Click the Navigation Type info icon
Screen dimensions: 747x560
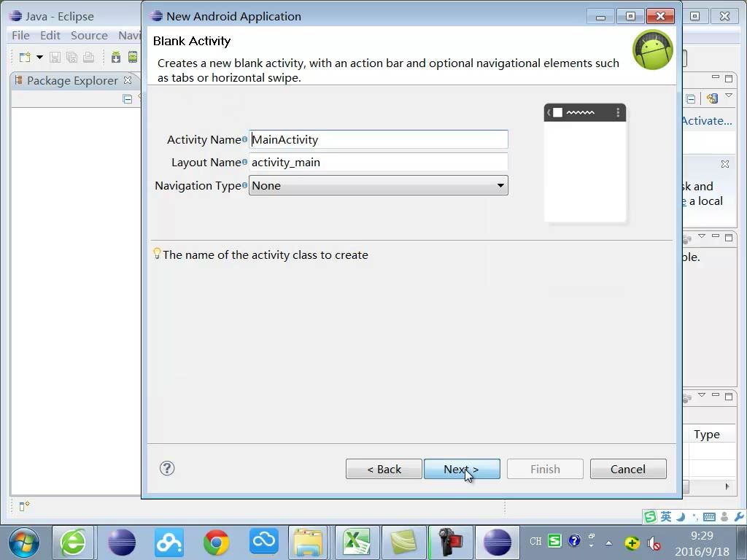pos(244,185)
